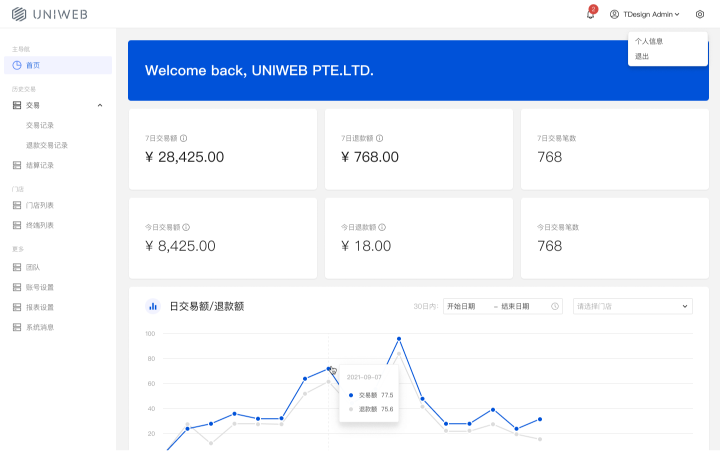Click the 系统消息 sidebar icon

click(17, 327)
